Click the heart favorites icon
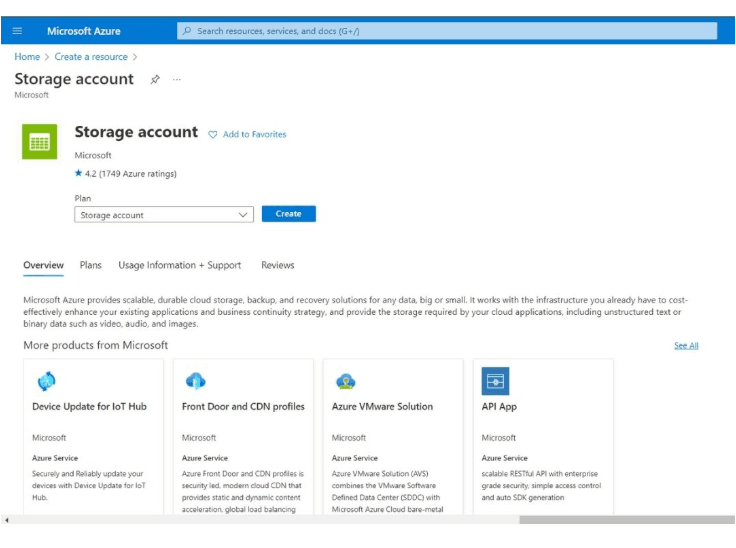Image resolution: width=736 pixels, height=548 pixels. point(213,135)
